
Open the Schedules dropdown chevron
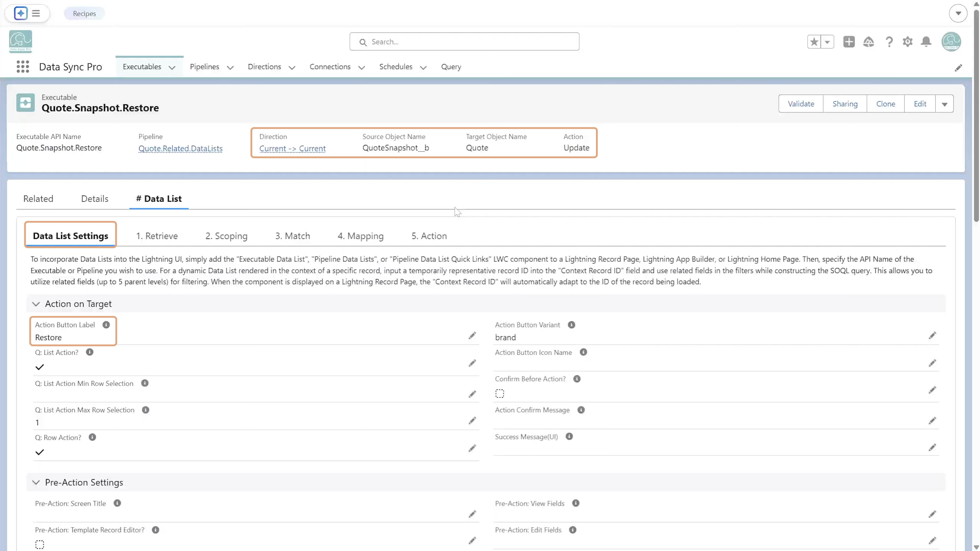(x=423, y=68)
